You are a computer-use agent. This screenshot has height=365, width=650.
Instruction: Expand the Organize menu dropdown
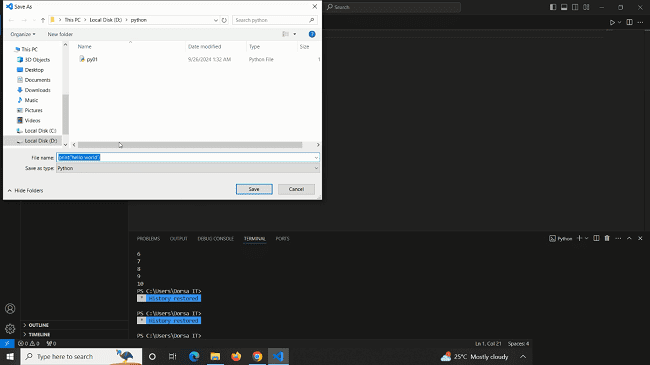pos(23,34)
